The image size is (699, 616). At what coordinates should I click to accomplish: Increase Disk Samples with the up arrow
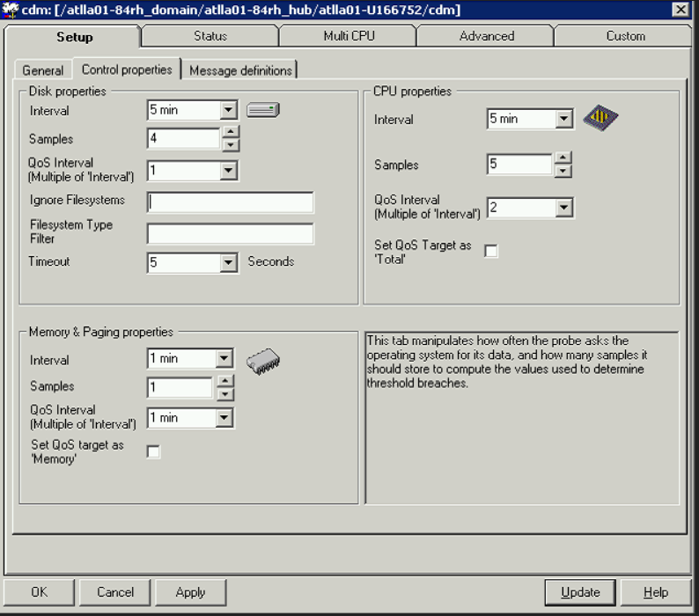pos(230,132)
